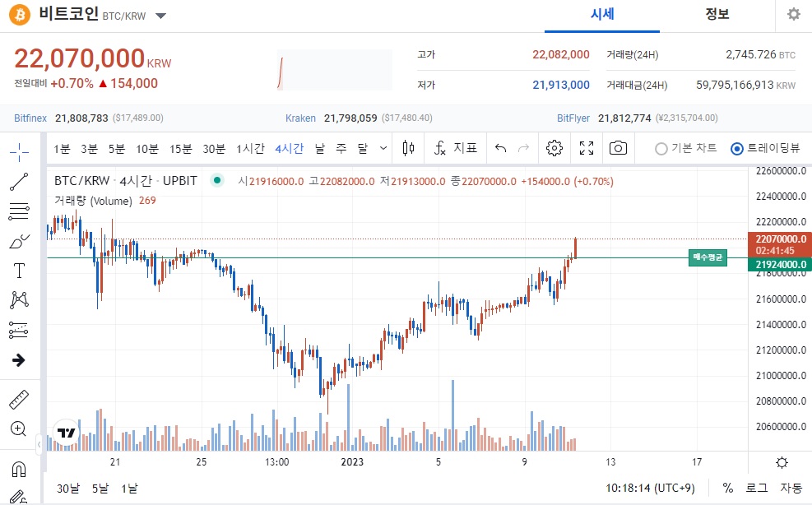
Task: Open the candlestick chart style selector
Action: click(x=408, y=149)
